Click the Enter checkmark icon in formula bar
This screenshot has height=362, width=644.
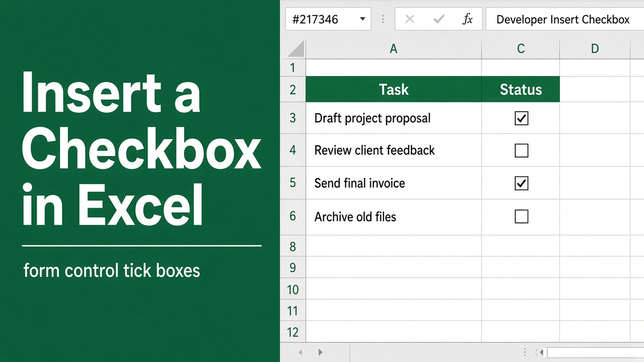(439, 19)
